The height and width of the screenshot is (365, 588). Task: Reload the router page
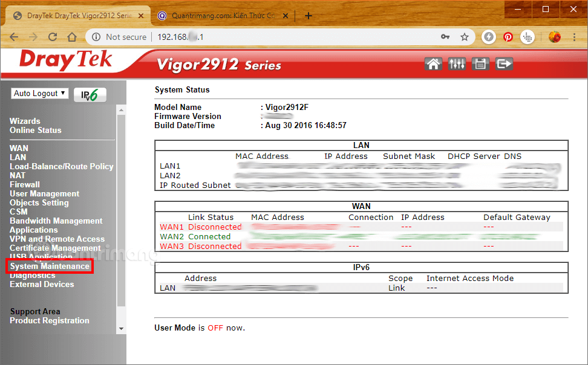[x=53, y=37]
